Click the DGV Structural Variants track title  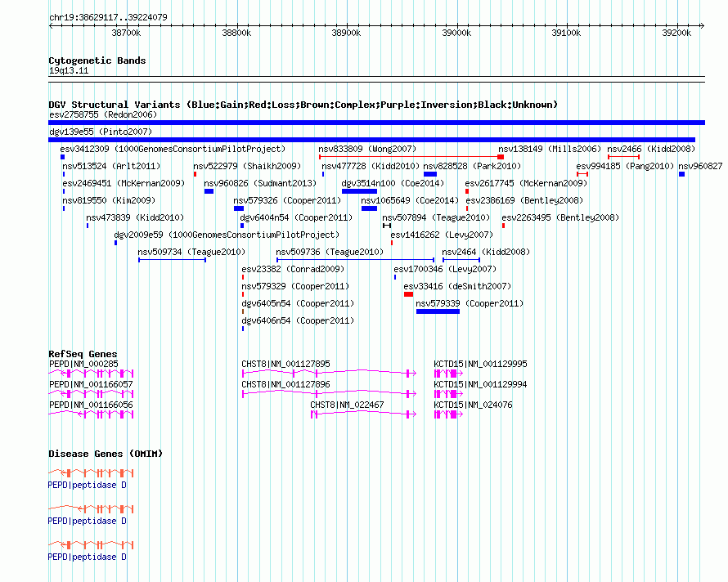[x=303, y=105]
